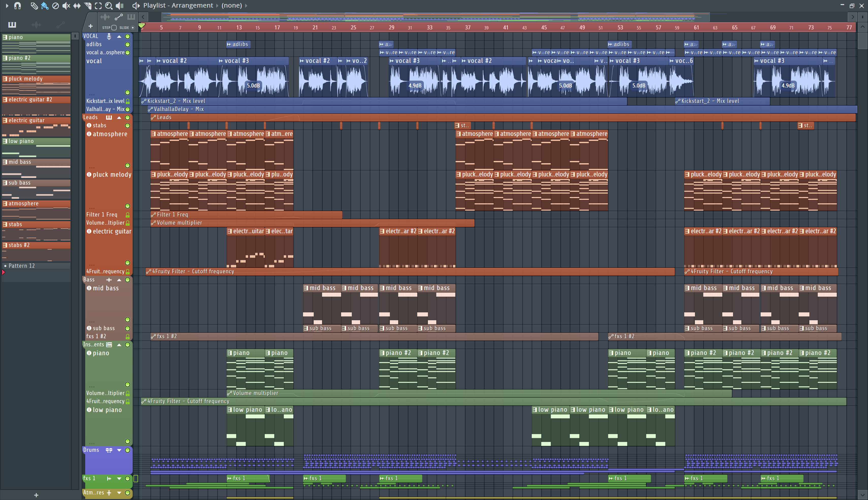Viewport: 868px width, 500px height.
Task: Mute the VOCAL group track
Action: tap(128, 36)
